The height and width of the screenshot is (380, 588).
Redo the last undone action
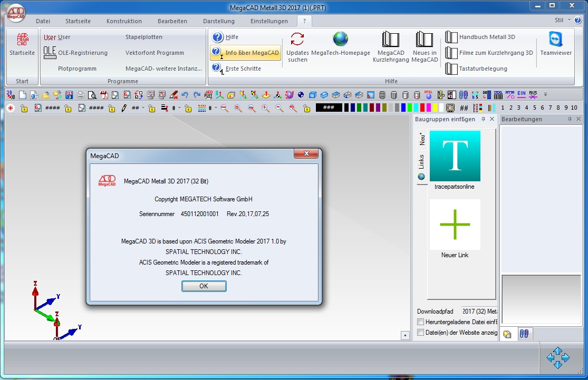(197, 95)
